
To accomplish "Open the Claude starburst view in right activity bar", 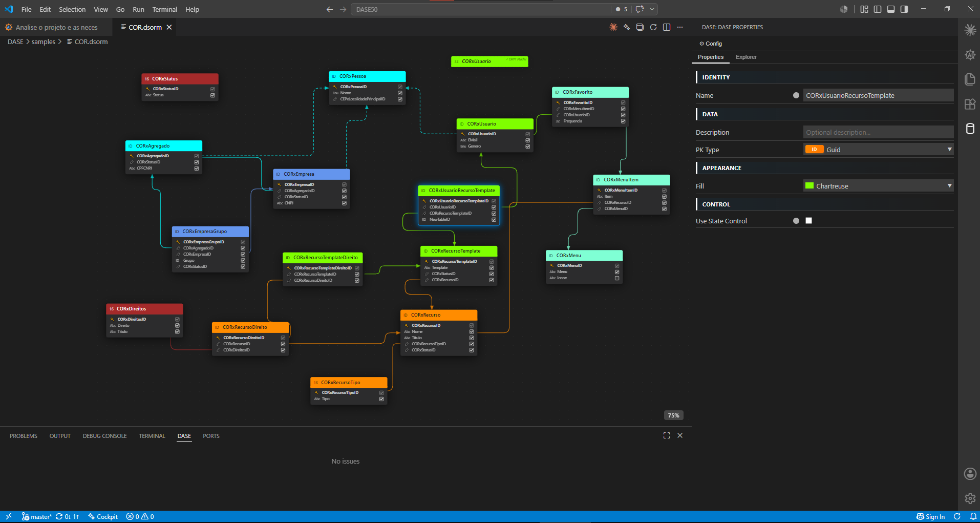I will tap(970, 30).
